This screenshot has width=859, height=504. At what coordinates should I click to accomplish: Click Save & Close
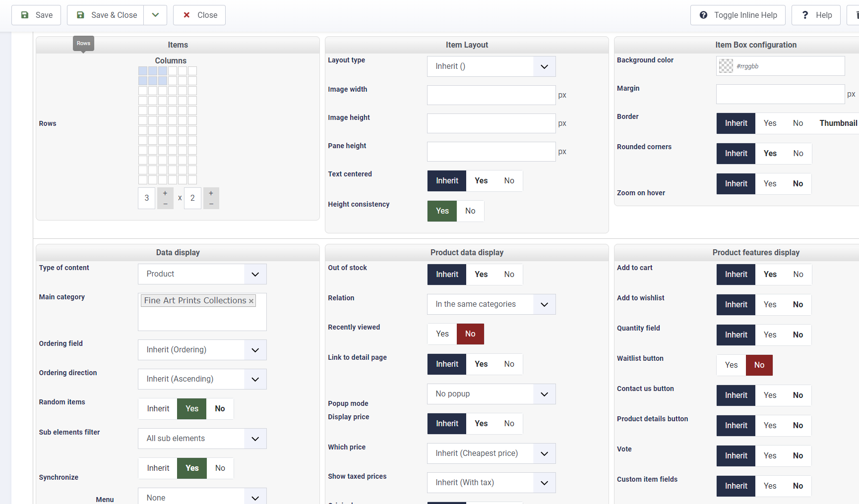[x=106, y=15]
